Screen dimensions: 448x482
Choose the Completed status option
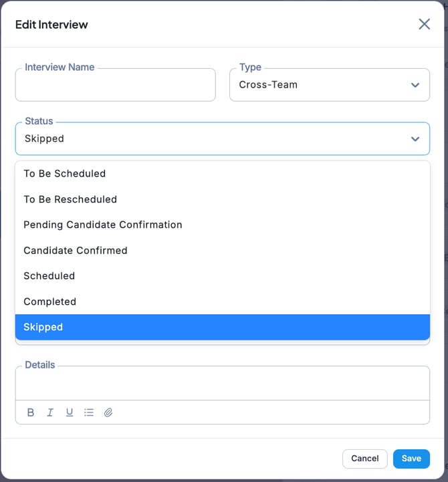(x=50, y=302)
